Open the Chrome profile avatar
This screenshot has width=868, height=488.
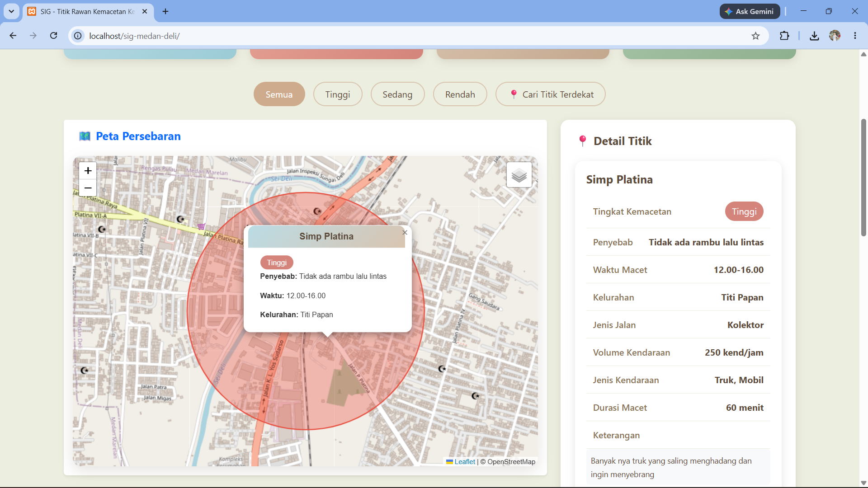click(x=835, y=36)
